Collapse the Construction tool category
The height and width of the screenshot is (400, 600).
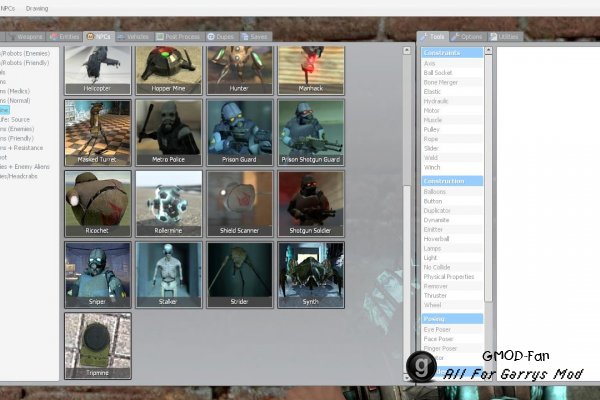click(452, 181)
